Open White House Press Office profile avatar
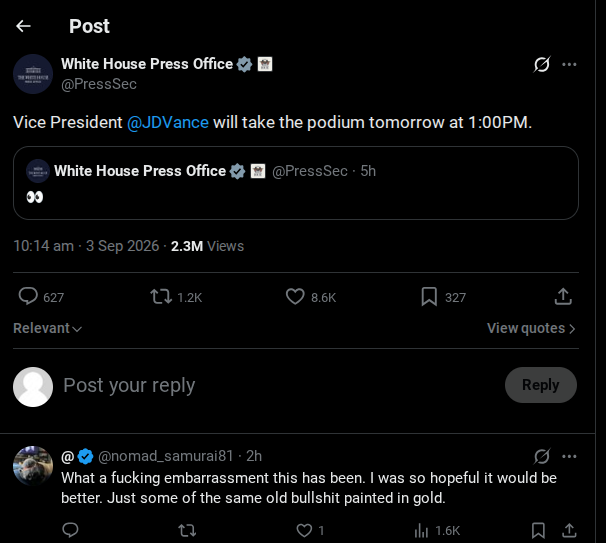Screen dimensions: 606x543 coord(33,74)
